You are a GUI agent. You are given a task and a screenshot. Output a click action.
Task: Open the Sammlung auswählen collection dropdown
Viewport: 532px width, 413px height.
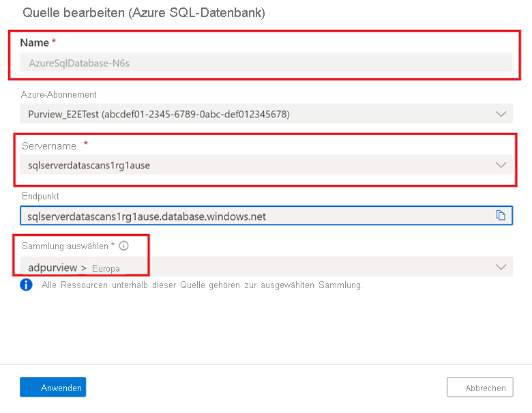coord(266,267)
